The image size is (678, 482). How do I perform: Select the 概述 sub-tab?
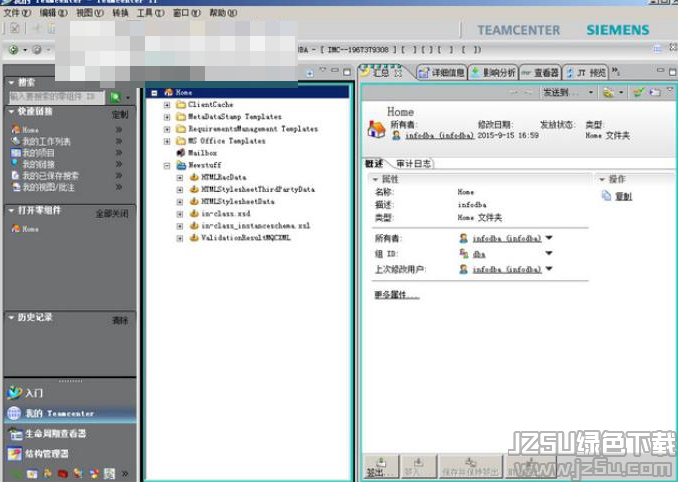click(374, 163)
